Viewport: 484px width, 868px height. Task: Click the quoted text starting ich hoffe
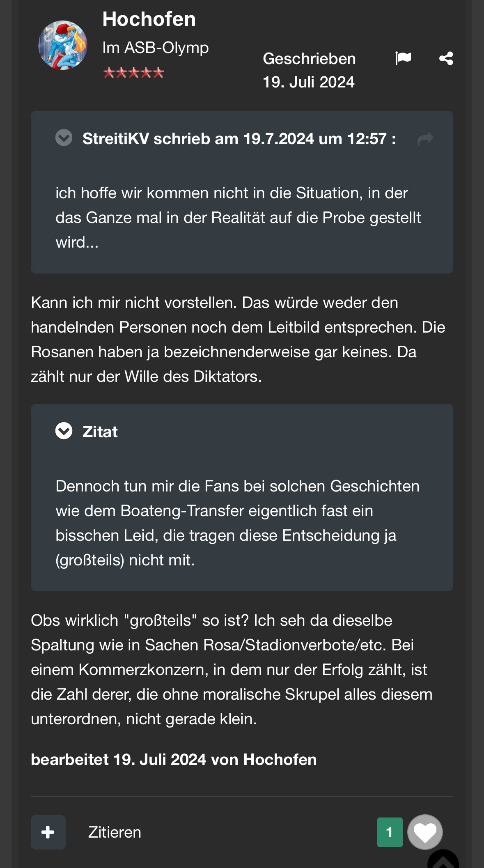pos(239,218)
